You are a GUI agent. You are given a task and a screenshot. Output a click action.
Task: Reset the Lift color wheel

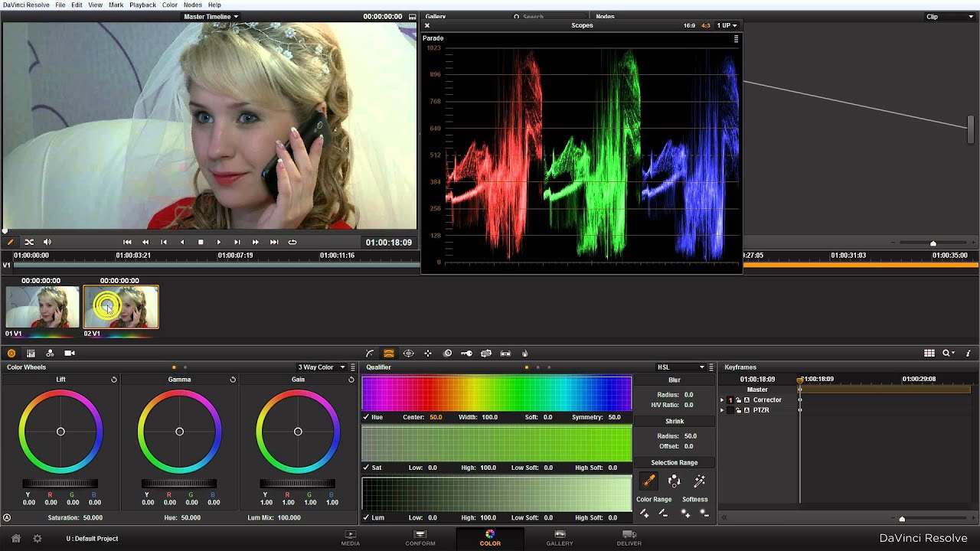click(114, 380)
